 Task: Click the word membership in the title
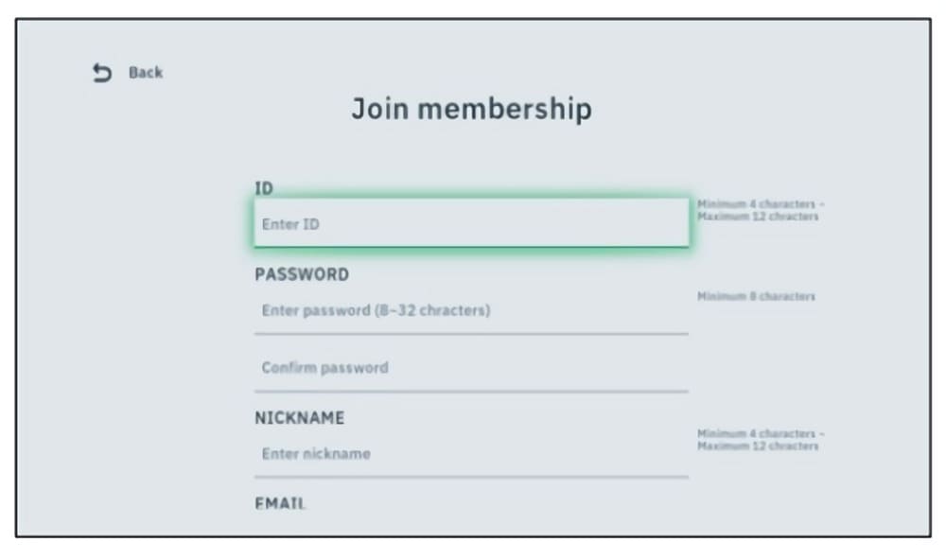click(504, 109)
